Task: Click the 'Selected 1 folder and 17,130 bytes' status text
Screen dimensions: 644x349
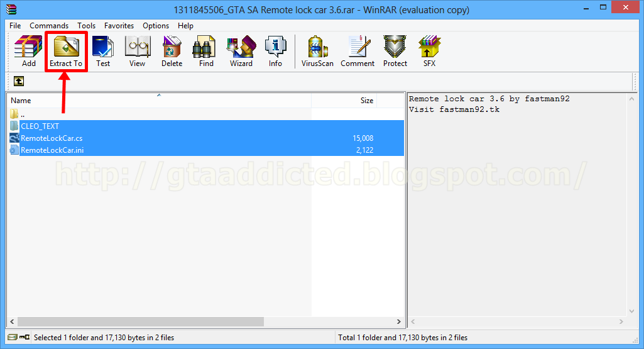Action: point(104,338)
